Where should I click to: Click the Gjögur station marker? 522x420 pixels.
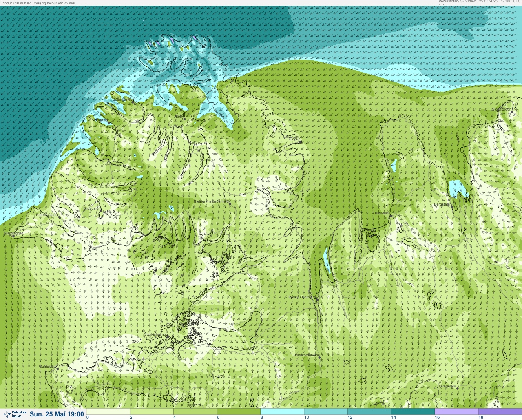[300, 142]
